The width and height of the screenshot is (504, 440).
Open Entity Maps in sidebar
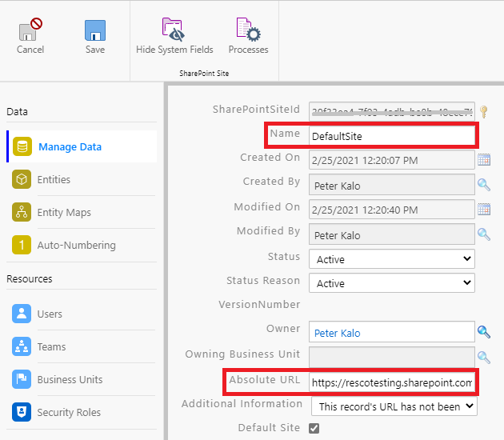pos(64,213)
